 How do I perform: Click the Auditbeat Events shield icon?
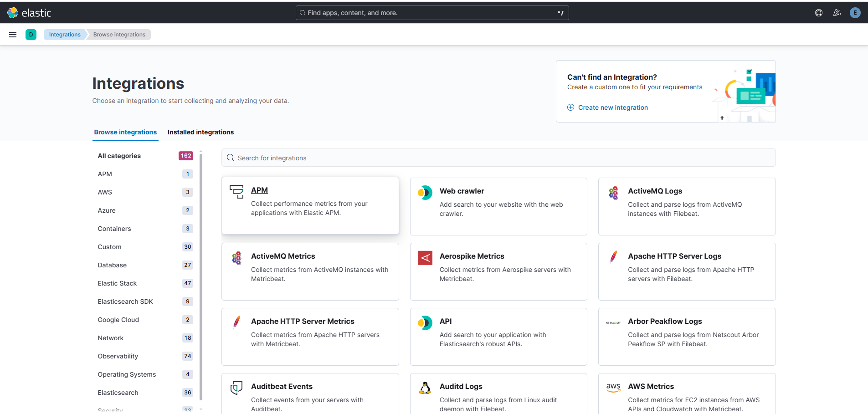pyautogui.click(x=236, y=388)
